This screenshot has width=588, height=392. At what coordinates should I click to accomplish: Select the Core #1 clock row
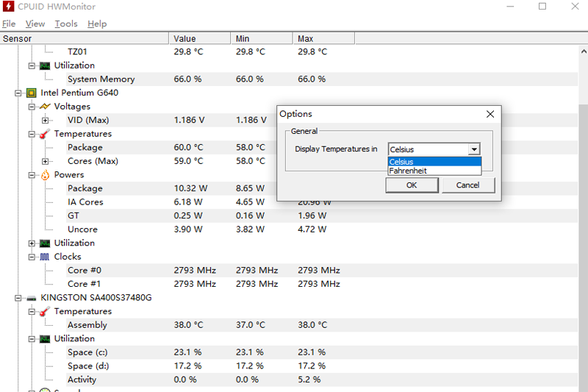tap(321, 284)
